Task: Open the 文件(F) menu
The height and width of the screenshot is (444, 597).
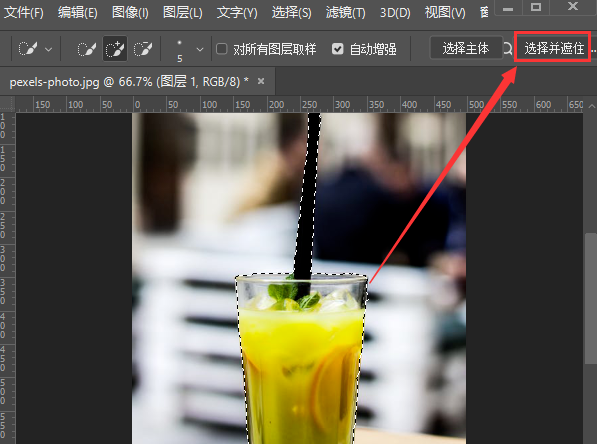Action: click(x=24, y=13)
